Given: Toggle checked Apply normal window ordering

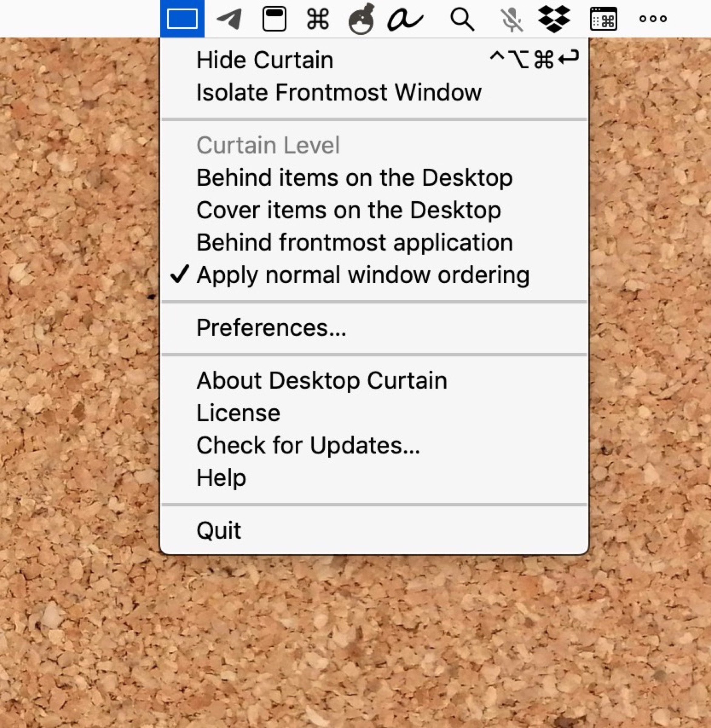Looking at the screenshot, I should click(x=363, y=275).
